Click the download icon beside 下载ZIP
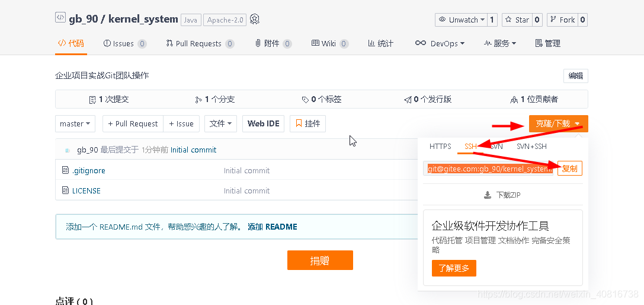Screen dimensions: 644x305 488,195
